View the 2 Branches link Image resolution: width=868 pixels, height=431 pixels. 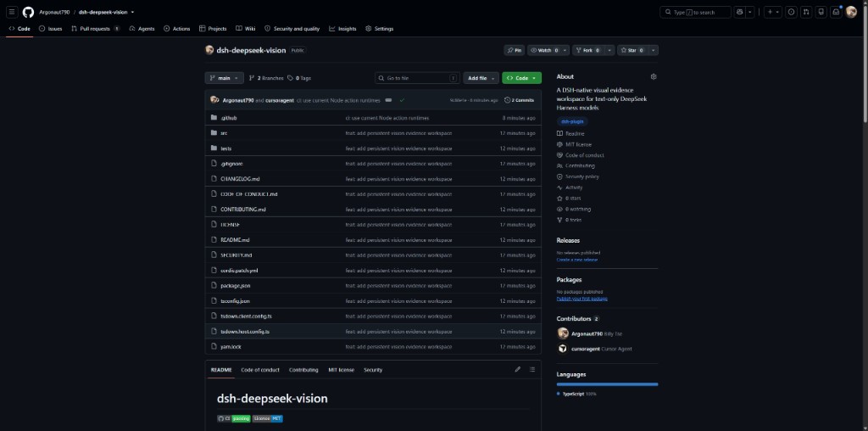[266, 78]
